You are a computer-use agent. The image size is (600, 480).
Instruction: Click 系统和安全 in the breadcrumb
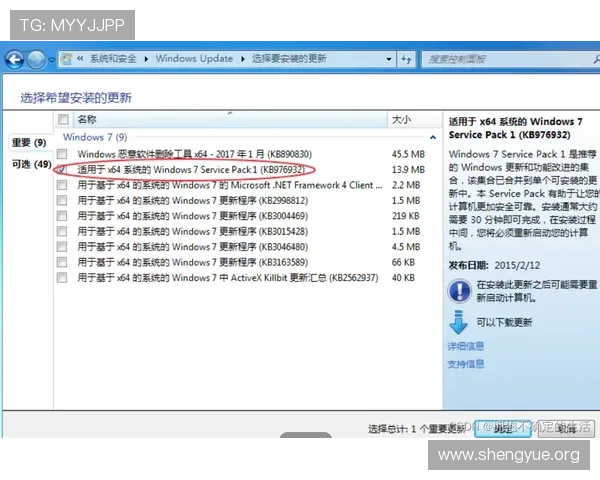(113, 59)
